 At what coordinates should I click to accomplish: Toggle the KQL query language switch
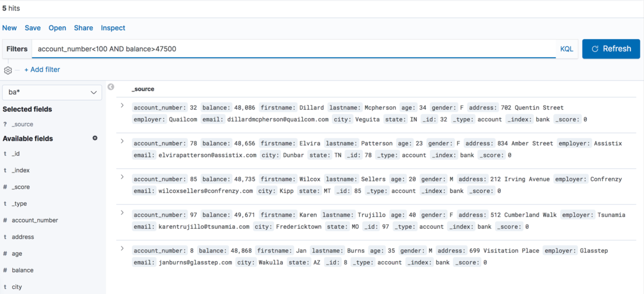[x=566, y=49]
